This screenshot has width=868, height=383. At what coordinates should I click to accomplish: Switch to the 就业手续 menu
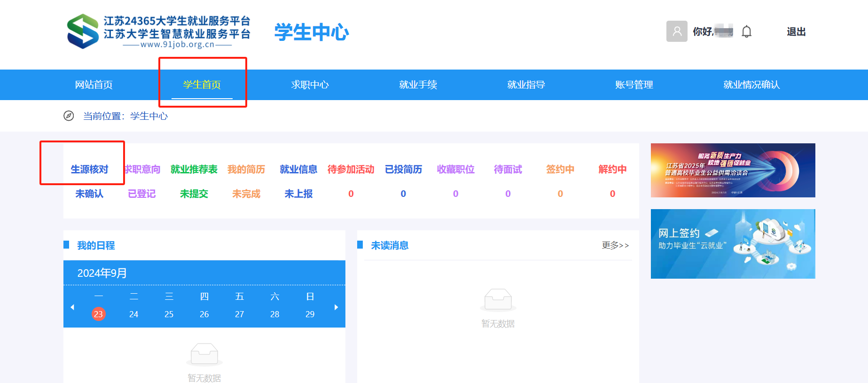click(418, 85)
